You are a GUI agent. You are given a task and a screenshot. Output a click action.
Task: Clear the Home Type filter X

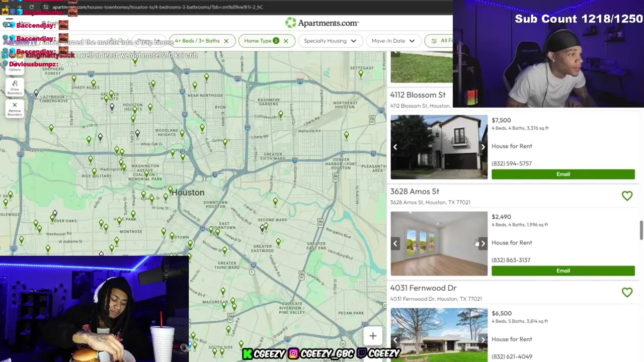pyautogui.click(x=286, y=41)
